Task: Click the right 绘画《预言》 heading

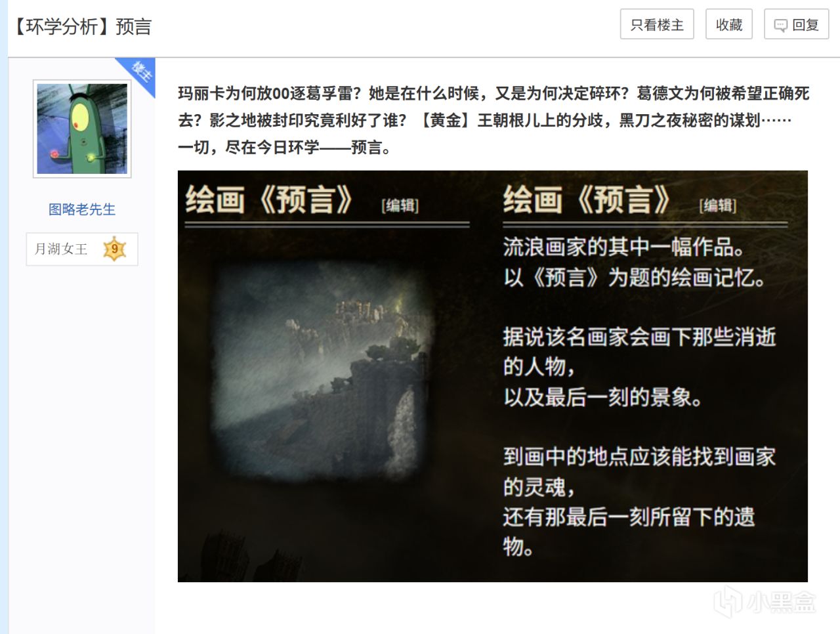Action: pos(587,200)
